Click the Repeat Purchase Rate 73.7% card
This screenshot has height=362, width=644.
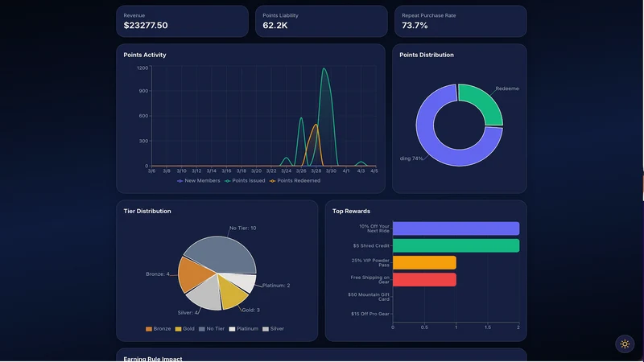[460, 22]
